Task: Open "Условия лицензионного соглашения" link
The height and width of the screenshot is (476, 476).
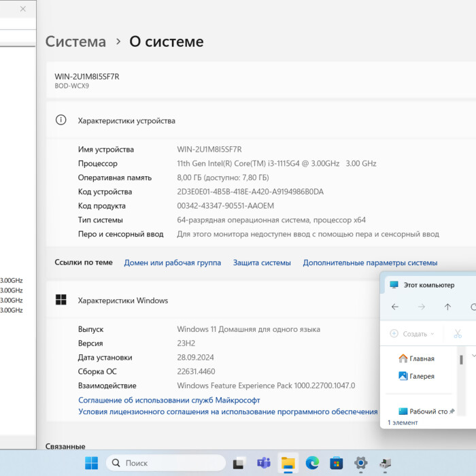Action: point(228,411)
